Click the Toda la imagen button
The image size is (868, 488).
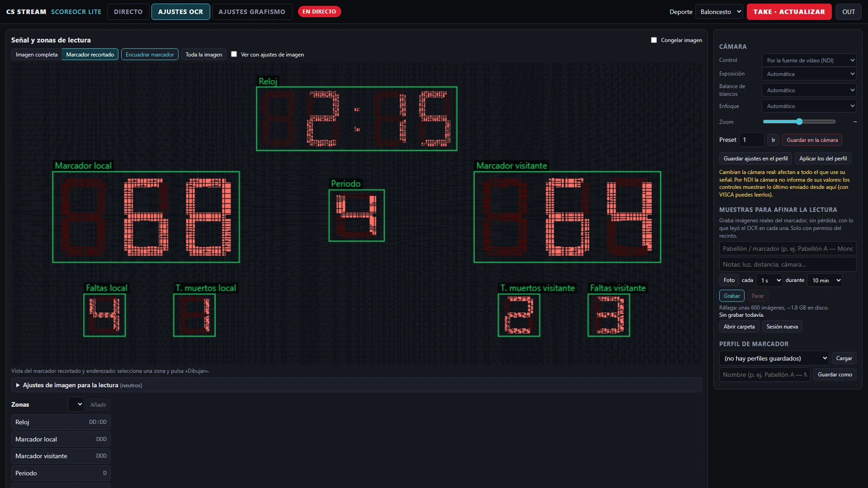[x=203, y=54]
